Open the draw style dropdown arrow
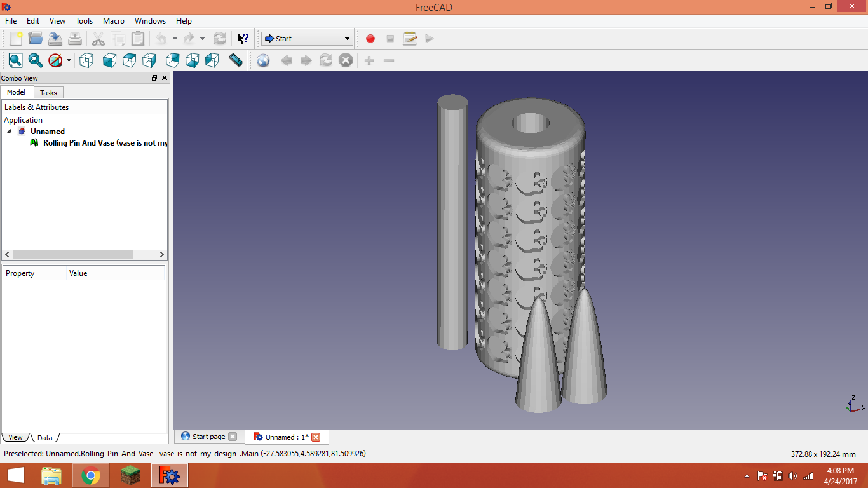This screenshot has width=868, height=488. [69, 60]
